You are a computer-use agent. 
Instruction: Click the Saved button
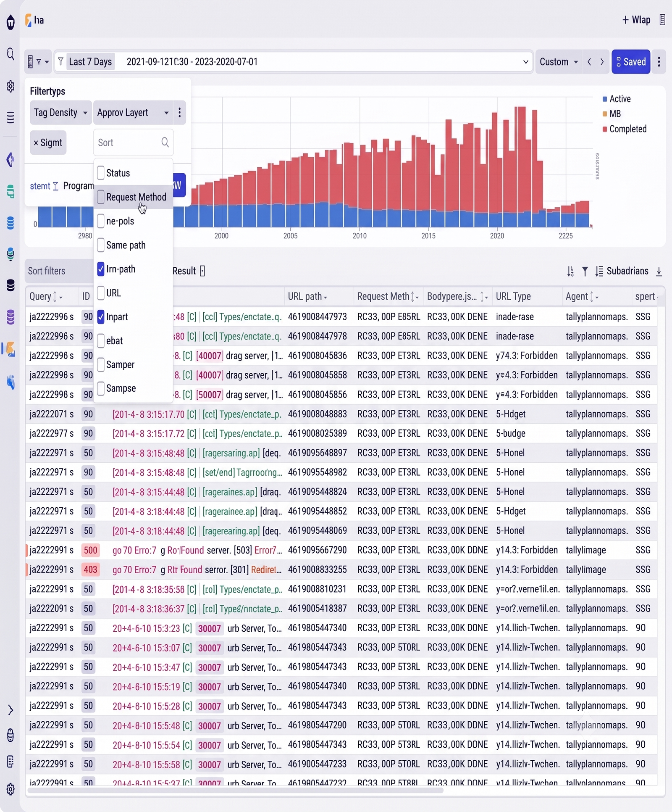631,62
